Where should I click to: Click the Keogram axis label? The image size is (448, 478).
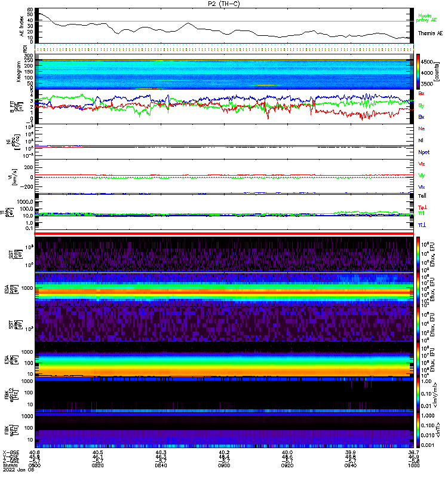click(x=19, y=72)
